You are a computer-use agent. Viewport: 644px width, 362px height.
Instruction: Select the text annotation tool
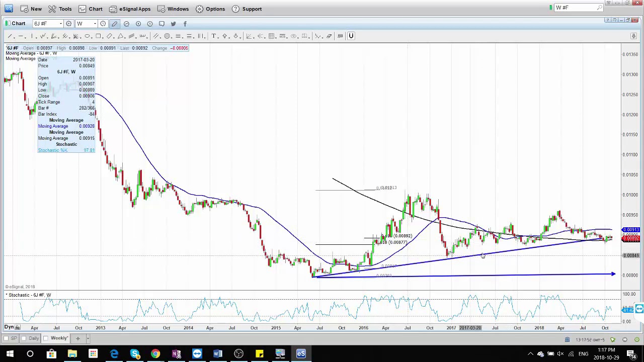[x=213, y=36]
